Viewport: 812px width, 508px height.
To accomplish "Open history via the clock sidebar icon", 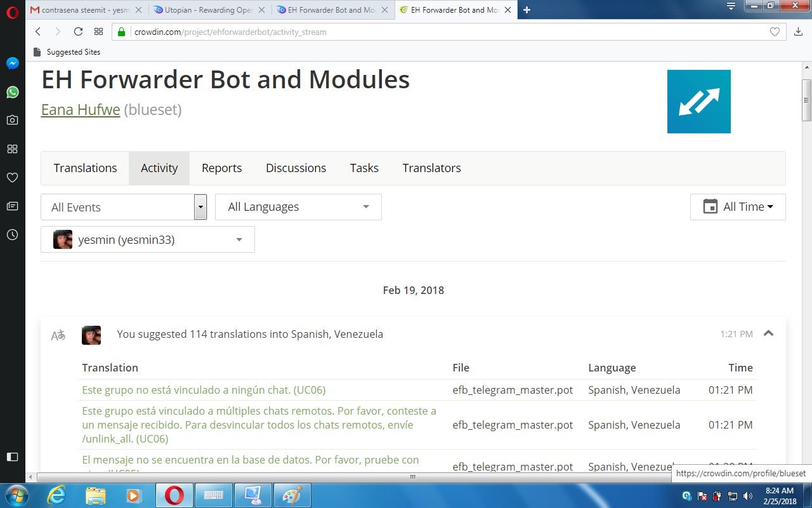I will [x=13, y=235].
